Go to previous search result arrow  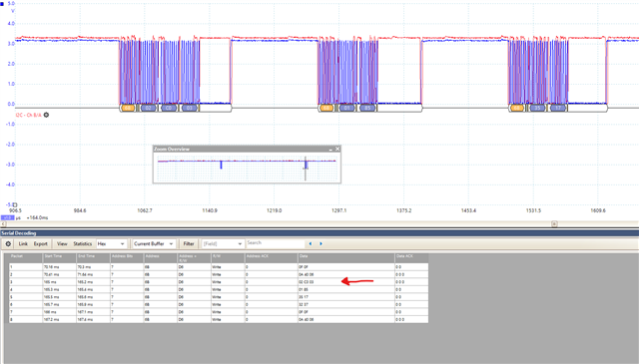(311, 244)
